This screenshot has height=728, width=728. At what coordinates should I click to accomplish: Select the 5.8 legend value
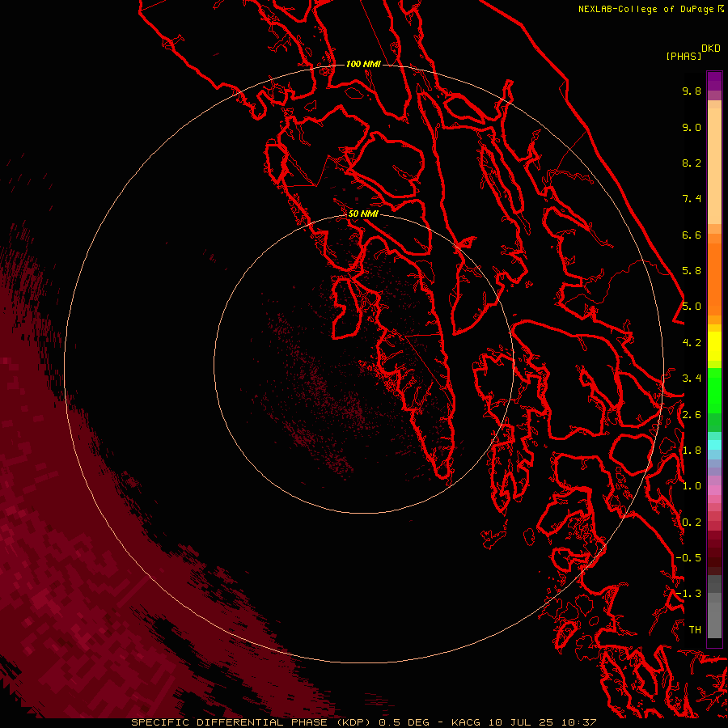[692, 271]
